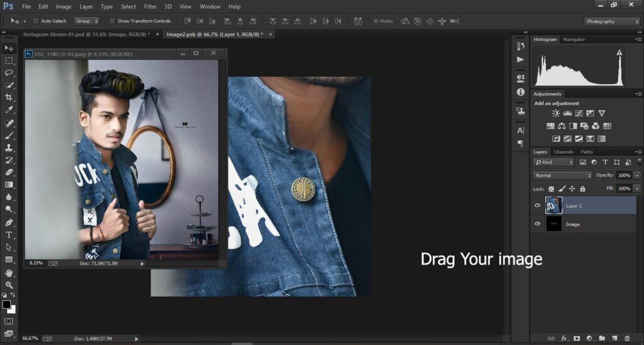
Task: Toggle lock all padlock icon
Action: (582, 189)
